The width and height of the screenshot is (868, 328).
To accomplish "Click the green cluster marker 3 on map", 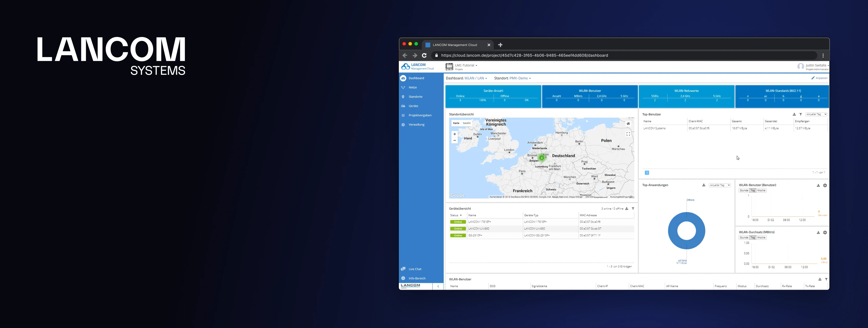I will (541, 158).
